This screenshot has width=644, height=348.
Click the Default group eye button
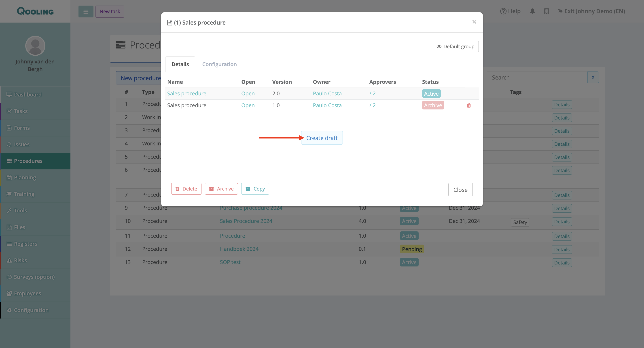pyautogui.click(x=455, y=46)
